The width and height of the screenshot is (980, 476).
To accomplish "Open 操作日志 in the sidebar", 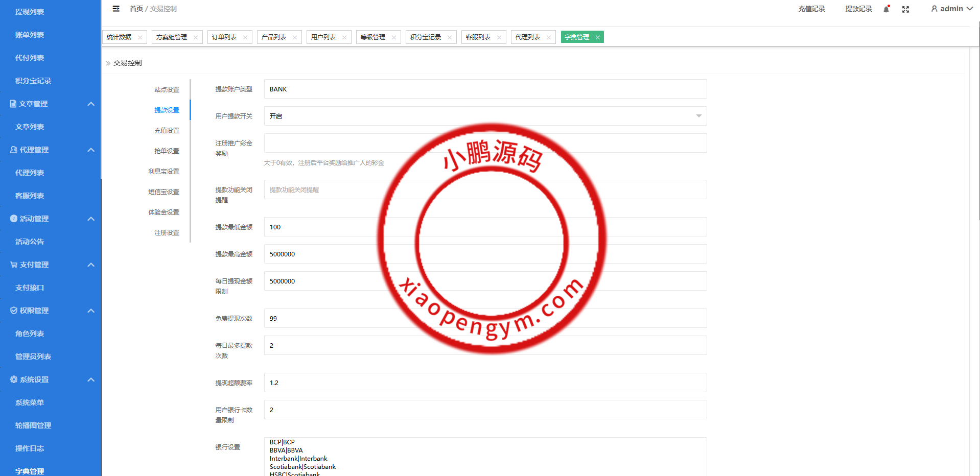I will [30, 448].
